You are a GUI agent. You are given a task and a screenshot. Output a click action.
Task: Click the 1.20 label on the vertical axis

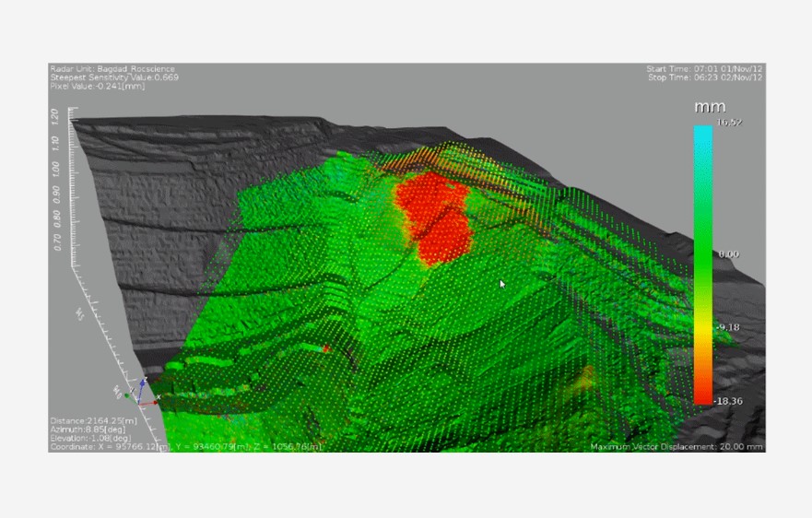(x=56, y=115)
